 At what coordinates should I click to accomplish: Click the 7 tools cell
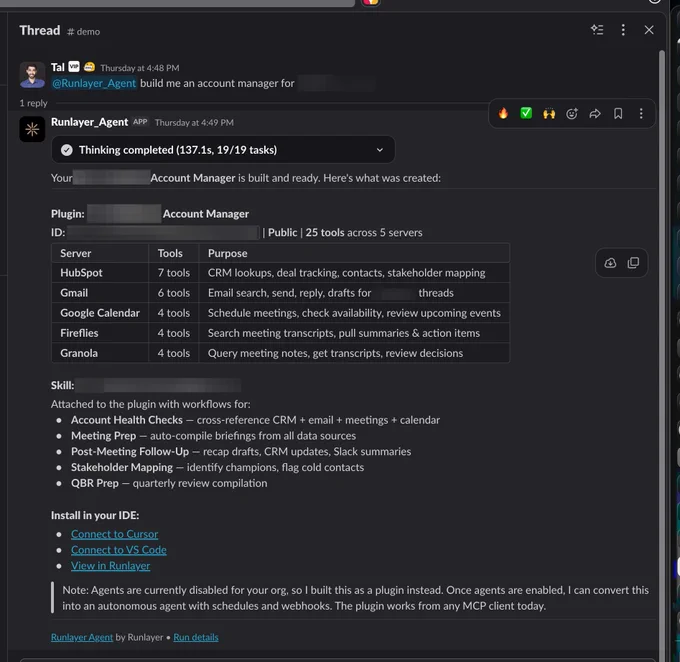pyautogui.click(x=174, y=273)
